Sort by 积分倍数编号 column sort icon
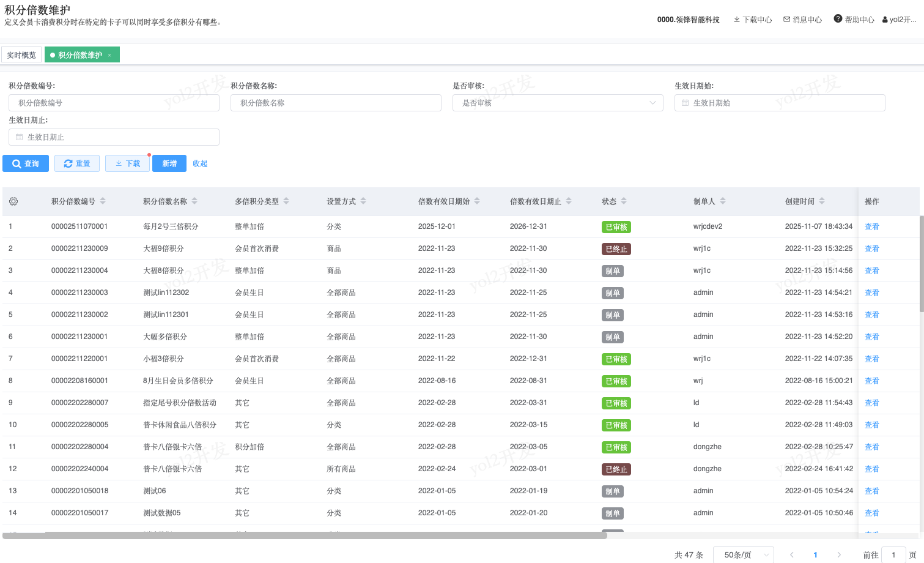Image resolution: width=924 pixels, height=563 pixels. point(103,201)
